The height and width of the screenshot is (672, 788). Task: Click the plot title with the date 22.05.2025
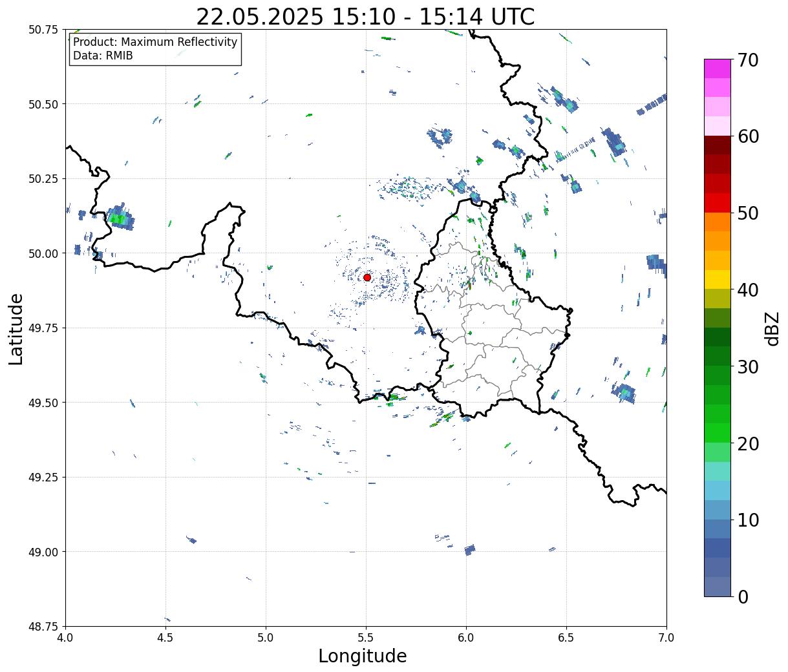(x=365, y=16)
